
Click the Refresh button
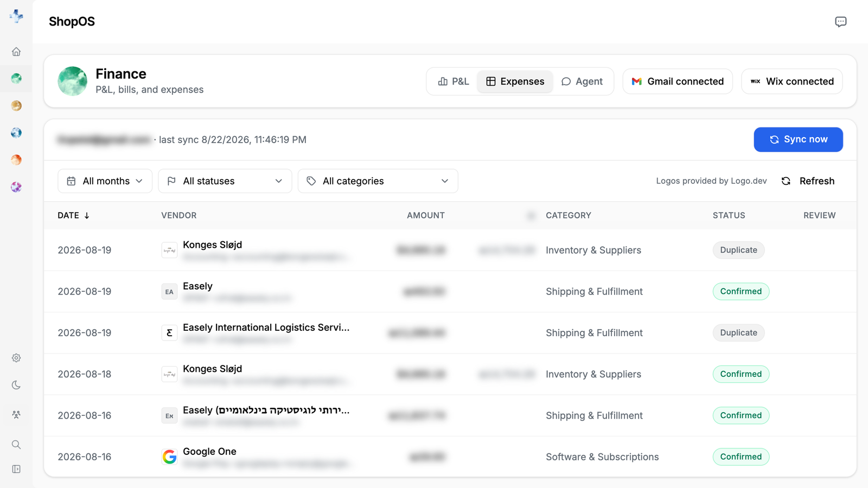coord(808,181)
